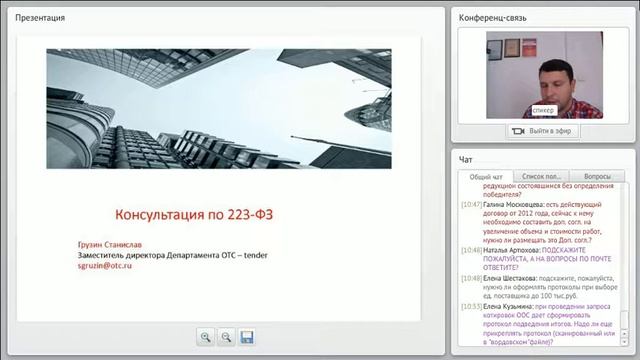This screenshot has width=640, height=360.
Task: Save the presentation with the floppy disk icon
Action: 247,337
